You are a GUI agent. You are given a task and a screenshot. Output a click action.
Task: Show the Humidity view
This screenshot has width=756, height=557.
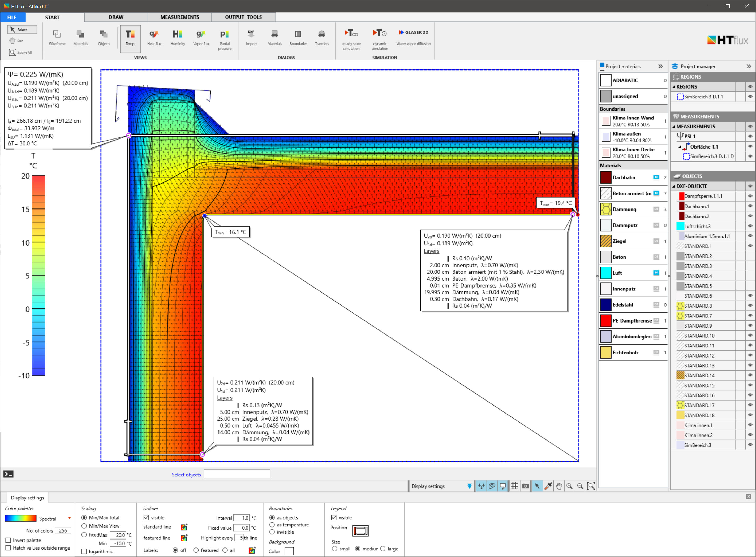pyautogui.click(x=177, y=38)
